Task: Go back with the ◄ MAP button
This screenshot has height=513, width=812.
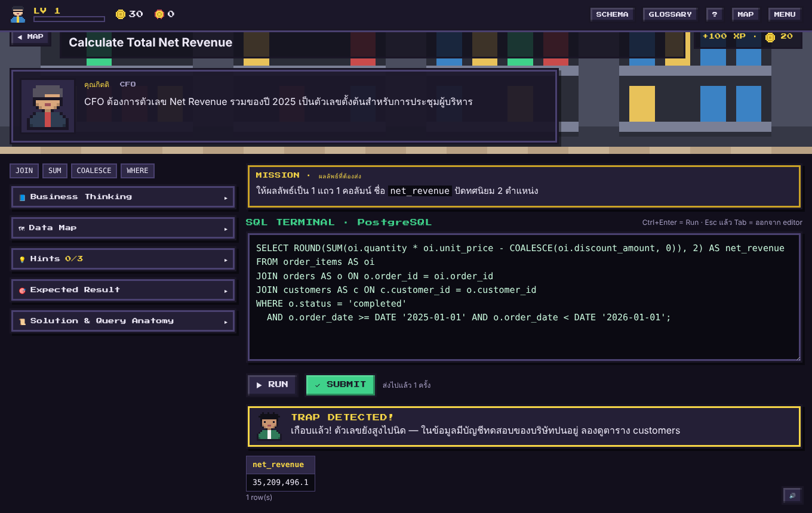Action: point(30,37)
